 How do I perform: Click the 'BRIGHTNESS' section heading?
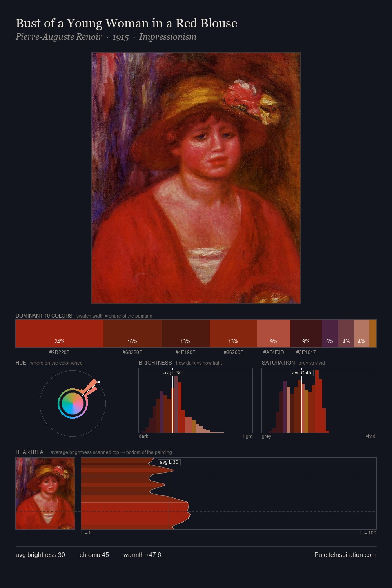pyautogui.click(x=155, y=363)
